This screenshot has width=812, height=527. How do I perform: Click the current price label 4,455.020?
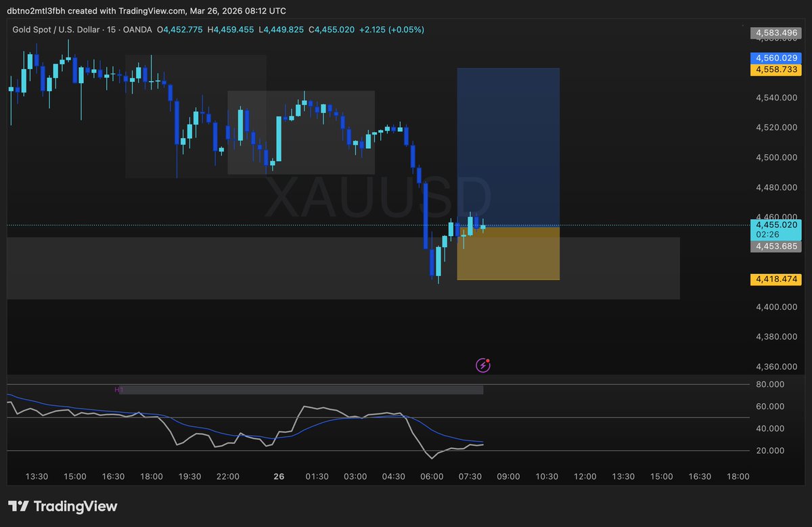click(x=776, y=225)
